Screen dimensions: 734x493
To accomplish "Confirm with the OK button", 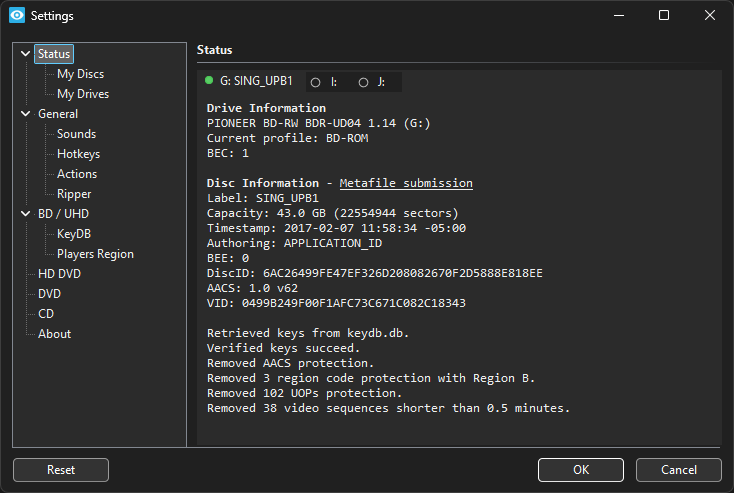I will pos(581,470).
